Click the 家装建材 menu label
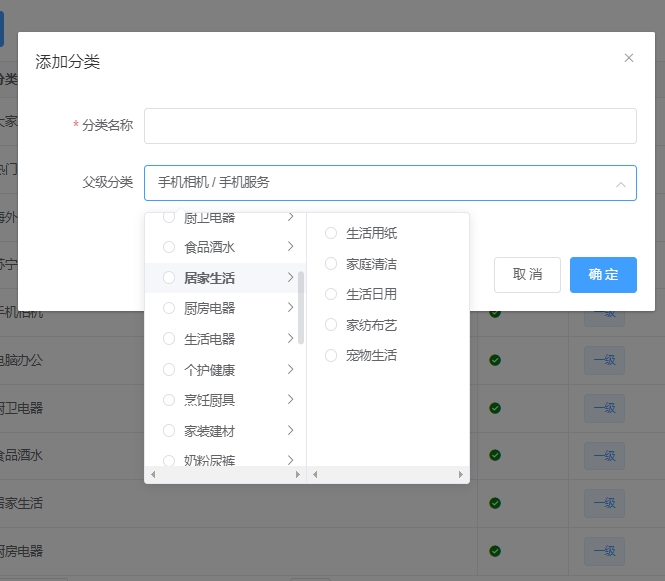 (210, 431)
